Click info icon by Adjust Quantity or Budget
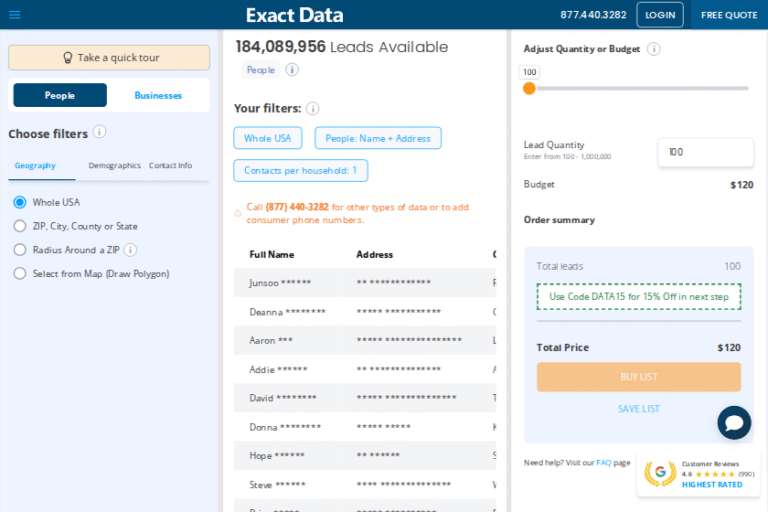Screen dimensions: 768x512 point(653,49)
